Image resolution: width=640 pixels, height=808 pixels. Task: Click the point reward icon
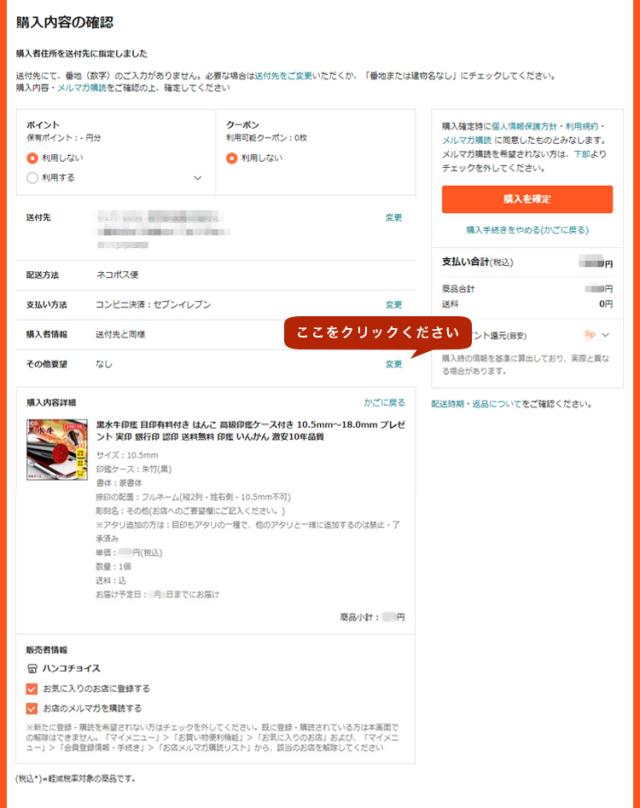[590, 335]
